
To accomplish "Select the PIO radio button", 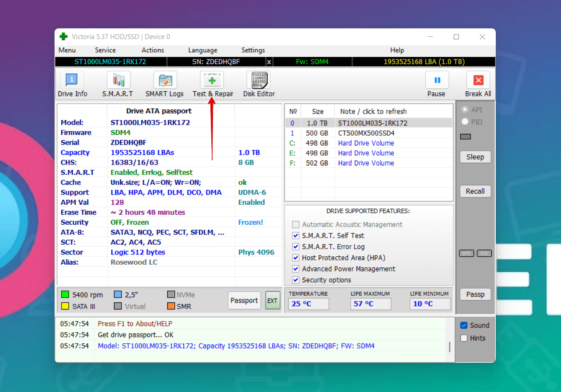I will [465, 122].
